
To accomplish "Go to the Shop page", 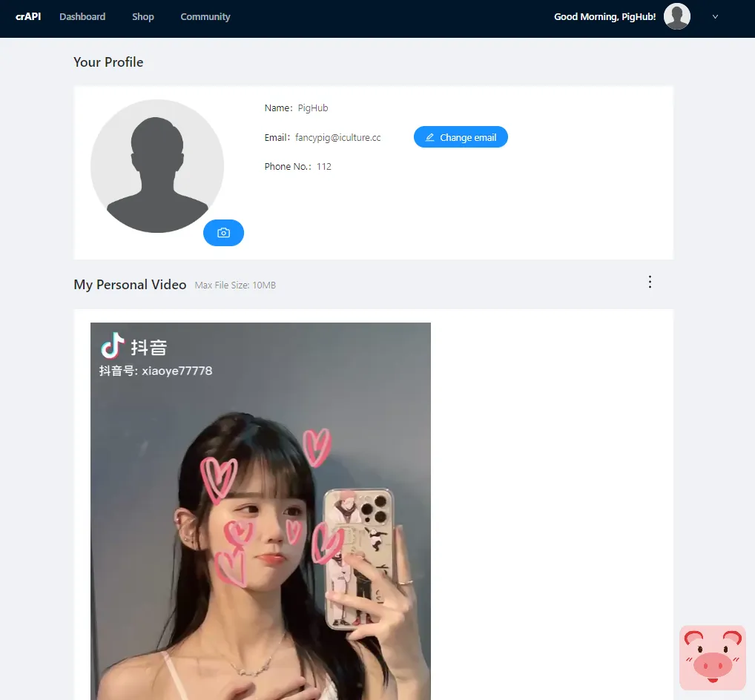I will [x=143, y=17].
